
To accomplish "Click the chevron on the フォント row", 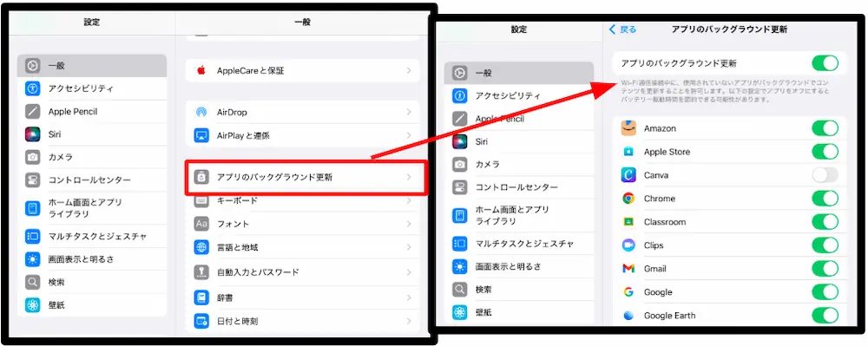I will point(409,224).
